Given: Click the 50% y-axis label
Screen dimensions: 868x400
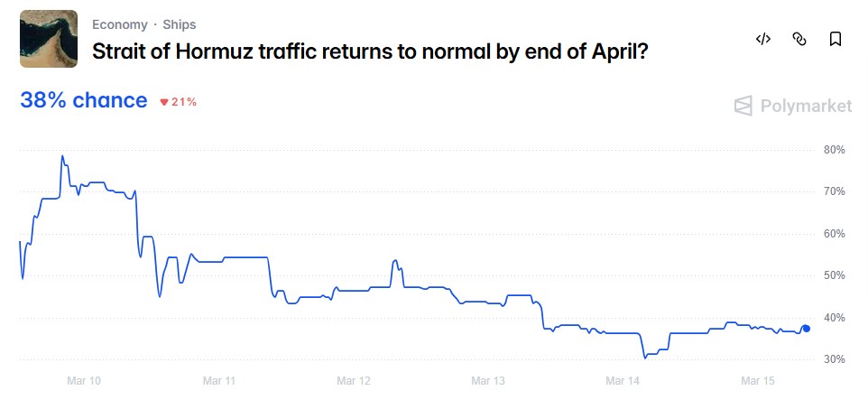Looking at the screenshot, I should (x=835, y=275).
